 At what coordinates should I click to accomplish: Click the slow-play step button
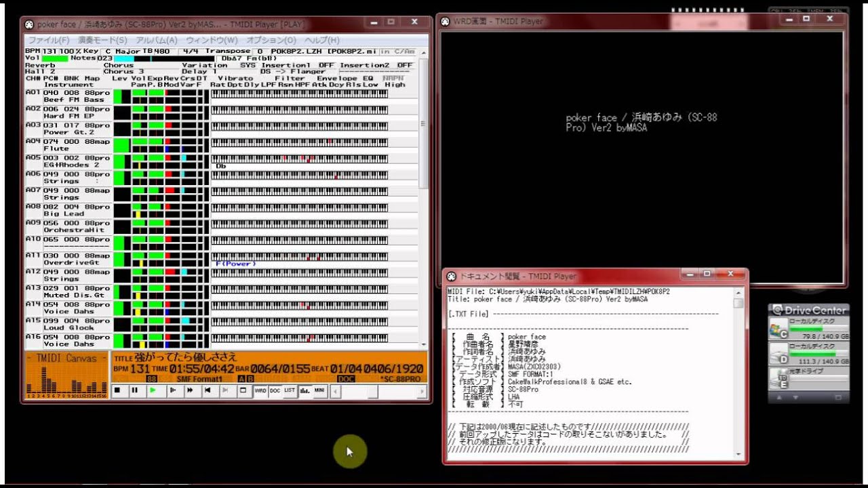tap(171, 390)
